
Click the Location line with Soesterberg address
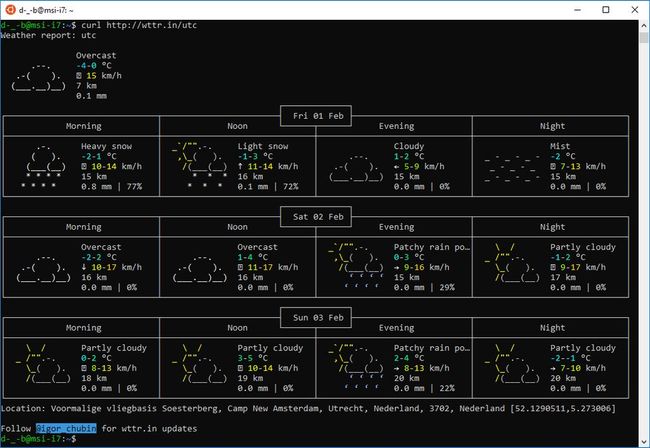pyautogui.click(x=308, y=408)
